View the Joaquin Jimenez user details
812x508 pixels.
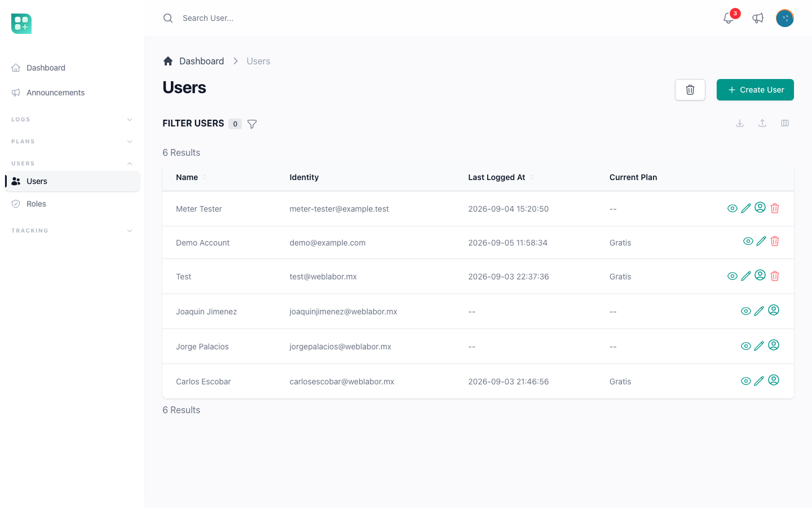746,311
